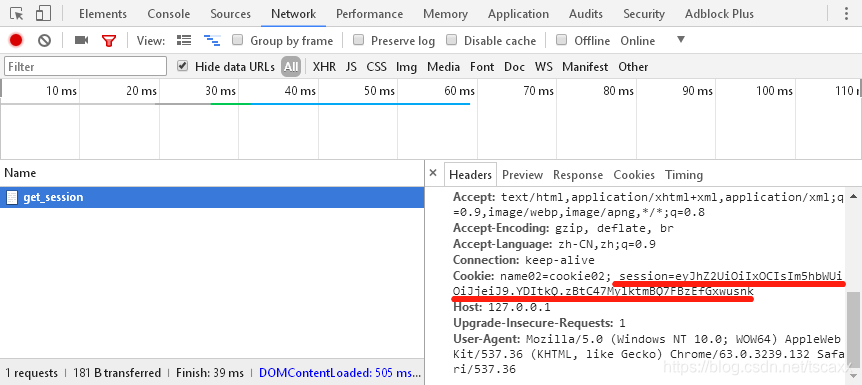This screenshot has width=862, height=385.
Task: Click the 30 ms timeline overview marker
Action: point(220,91)
